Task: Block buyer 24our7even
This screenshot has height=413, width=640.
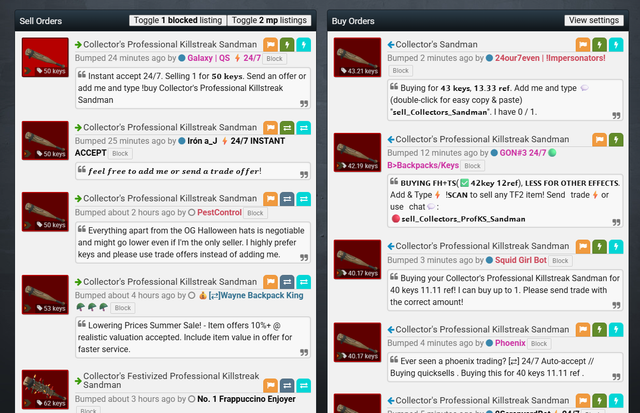Action: pyautogui.click(x=400, y=71)
